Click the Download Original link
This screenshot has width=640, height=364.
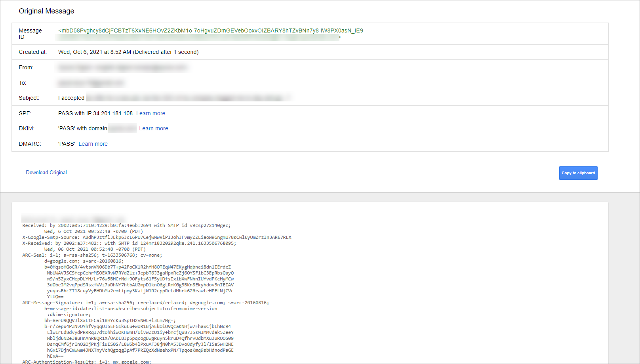coord(46,172)
